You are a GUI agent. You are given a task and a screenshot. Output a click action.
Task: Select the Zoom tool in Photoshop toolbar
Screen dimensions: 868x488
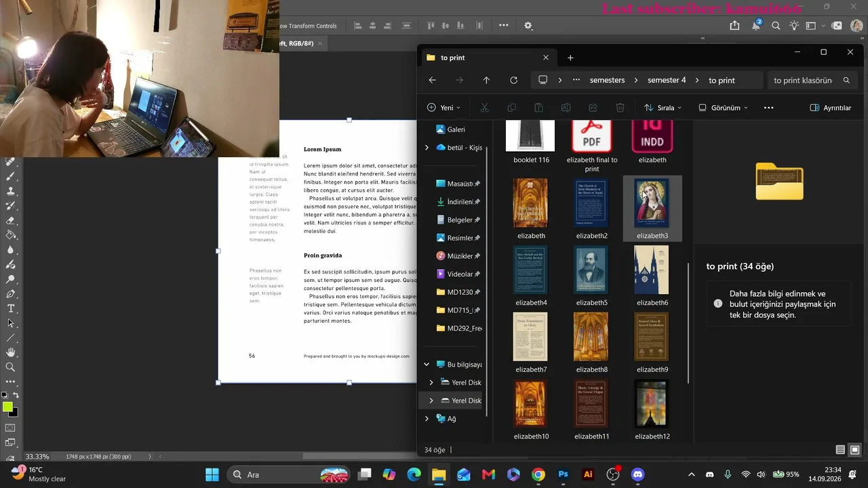pyautogui.click(x=10, y=367)
